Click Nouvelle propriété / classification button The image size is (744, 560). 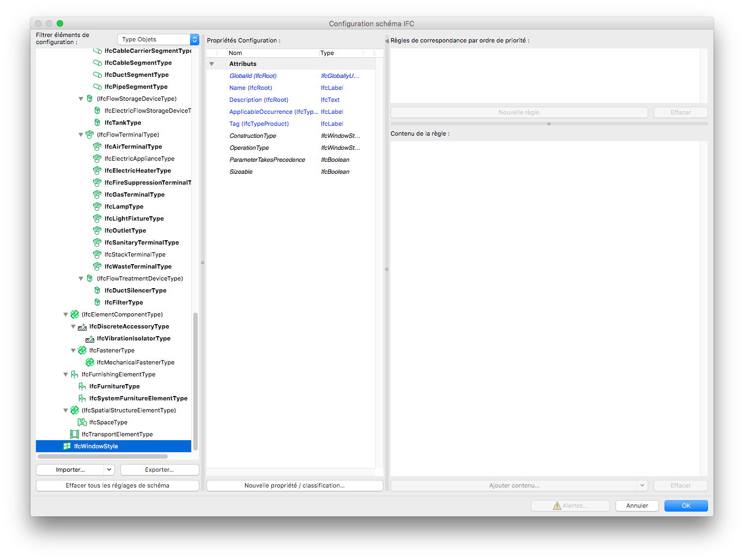295,485
